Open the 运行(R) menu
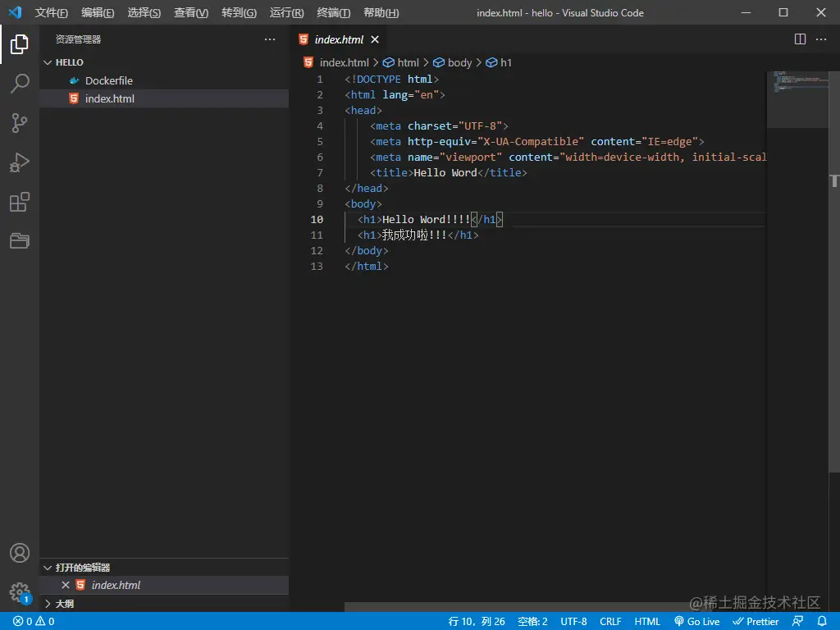This screenshot has width=840, height=630. 286,13
